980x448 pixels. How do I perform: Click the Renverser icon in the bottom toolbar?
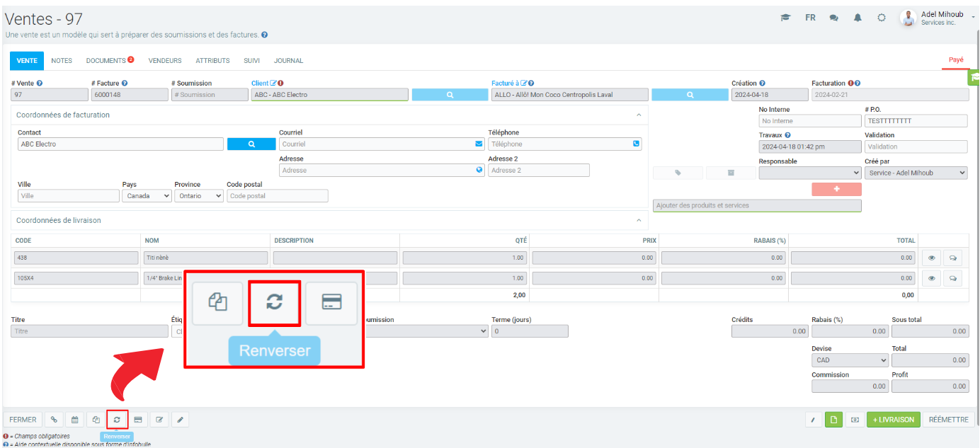tap(117, 420)
